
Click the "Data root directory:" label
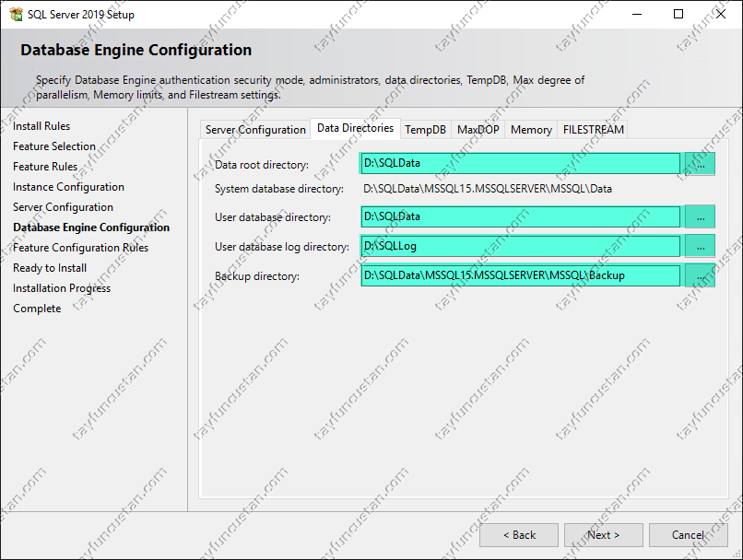coord(262,165)
